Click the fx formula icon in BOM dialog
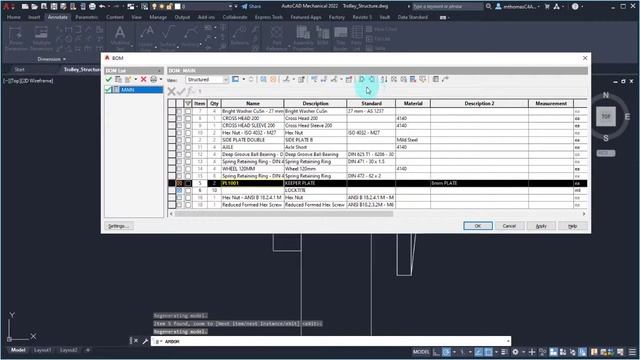 click(x=190, y=91)
